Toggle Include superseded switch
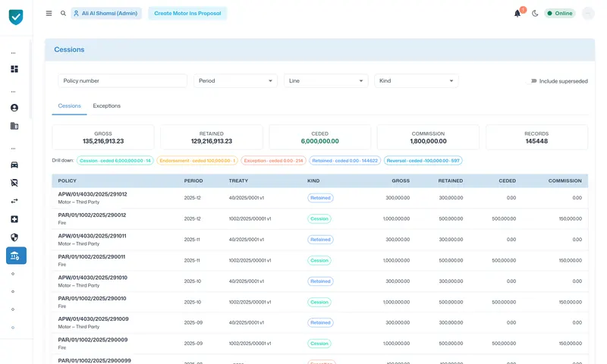 pyautogui.click(x=533, y=81)
